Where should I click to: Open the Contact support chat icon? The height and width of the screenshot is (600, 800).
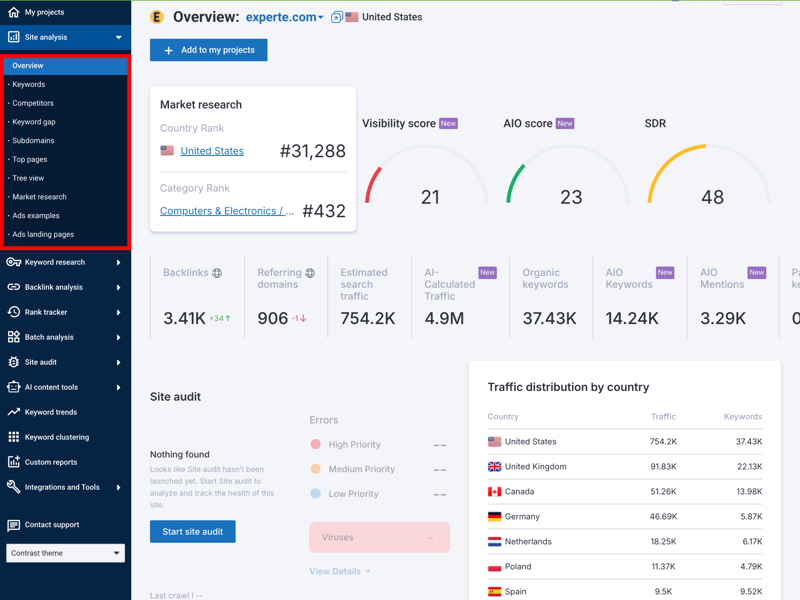(13, 525)
